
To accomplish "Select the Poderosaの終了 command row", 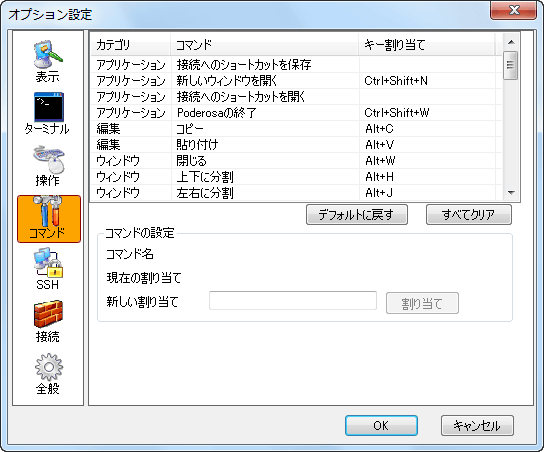I will (296, 113).
